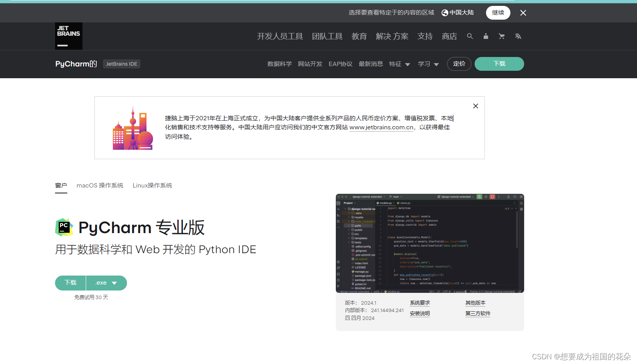Click the 定价 pricing button
The width and height of the screenshot is (637, 364).
point(459,64)
